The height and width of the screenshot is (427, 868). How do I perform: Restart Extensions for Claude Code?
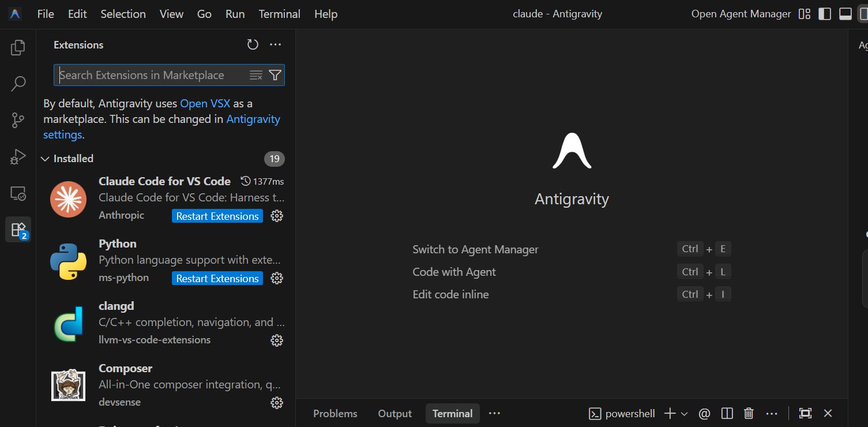pos(217,216)
